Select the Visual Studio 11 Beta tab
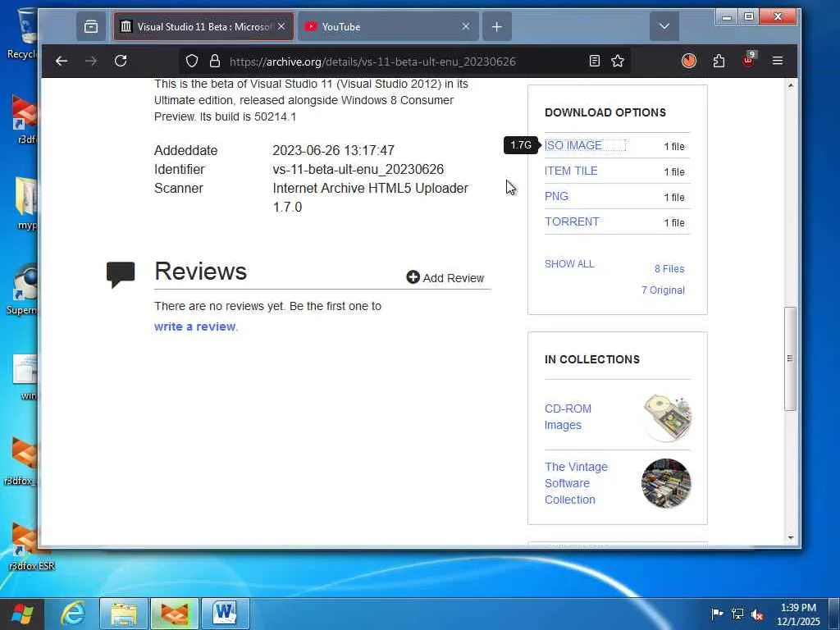Viewport: 840px width, 630px height. tap(203, 26)
